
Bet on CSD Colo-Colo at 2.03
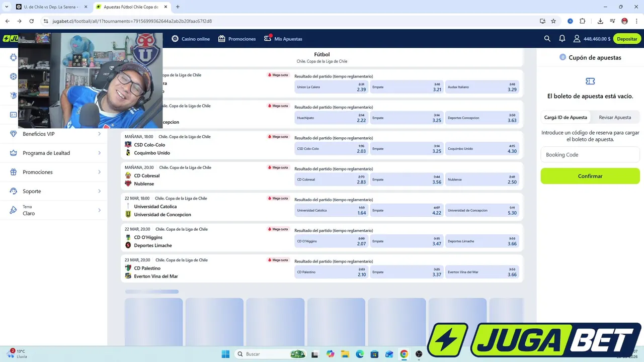[x=331, y=148]
